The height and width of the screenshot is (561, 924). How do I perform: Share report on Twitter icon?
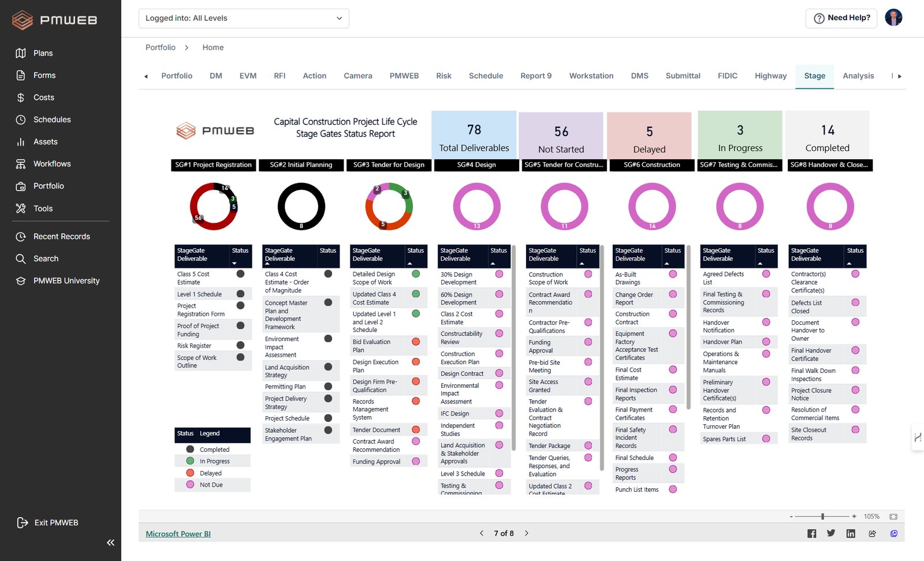pos(831,533)
